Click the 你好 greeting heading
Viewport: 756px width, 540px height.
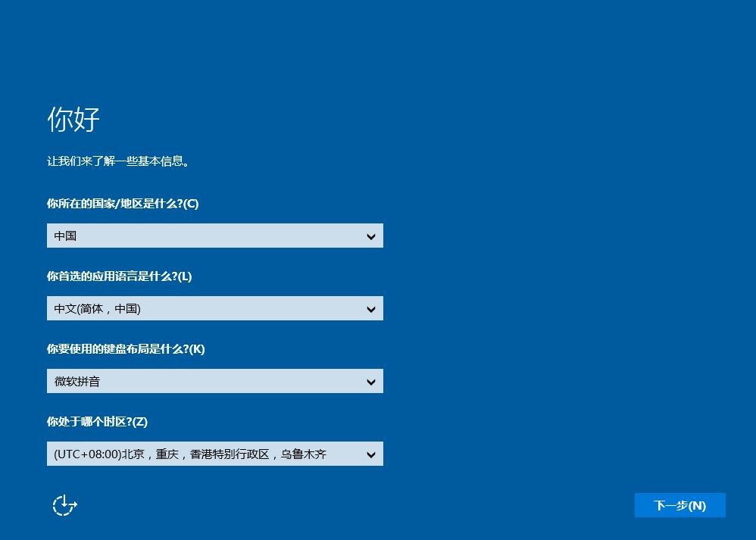[73, 119]
